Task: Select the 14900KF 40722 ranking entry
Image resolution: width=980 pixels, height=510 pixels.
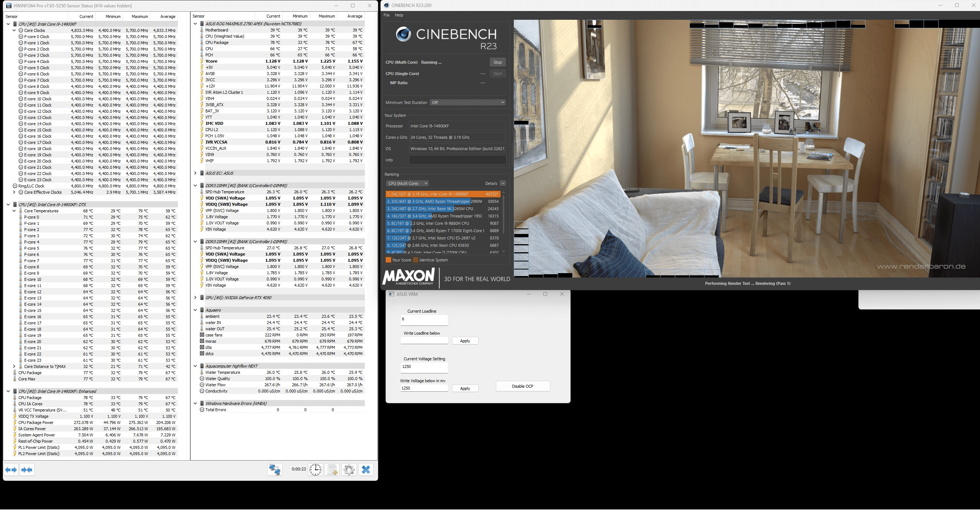Action: coord(443,194)
